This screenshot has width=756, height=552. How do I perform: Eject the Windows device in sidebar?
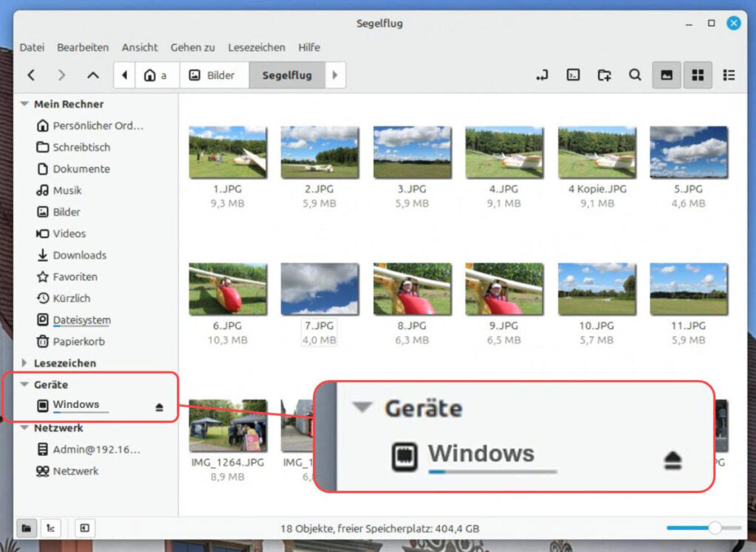tap(159, 407)
